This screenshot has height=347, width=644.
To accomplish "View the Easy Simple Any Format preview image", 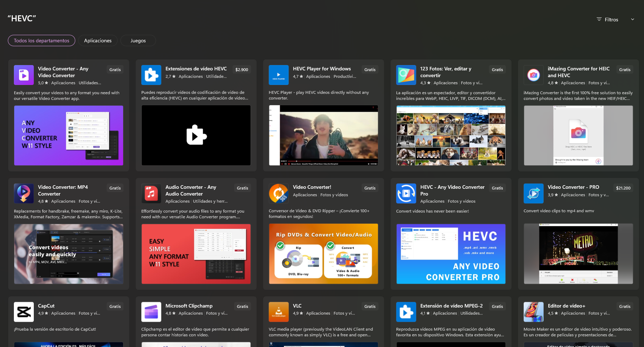I will pos(196,254).
